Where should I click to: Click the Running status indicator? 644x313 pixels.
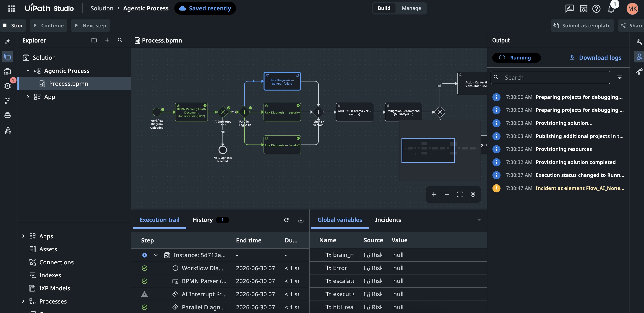coord(516,58)
